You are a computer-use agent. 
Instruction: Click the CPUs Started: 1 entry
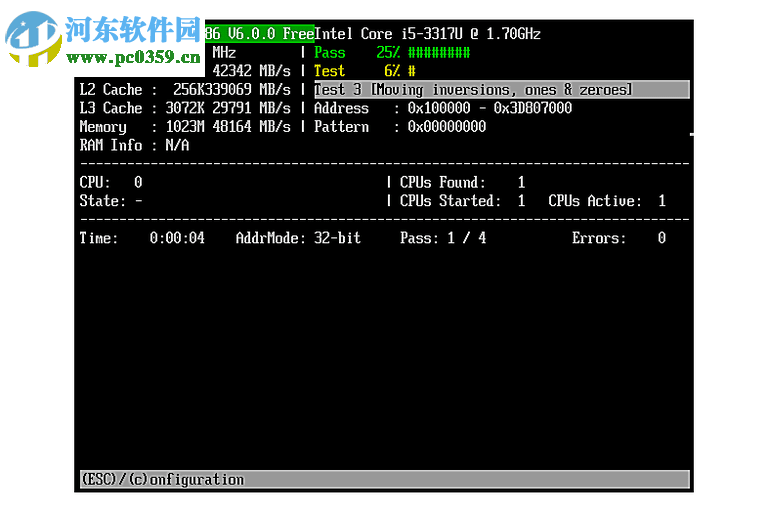[462, 201]
